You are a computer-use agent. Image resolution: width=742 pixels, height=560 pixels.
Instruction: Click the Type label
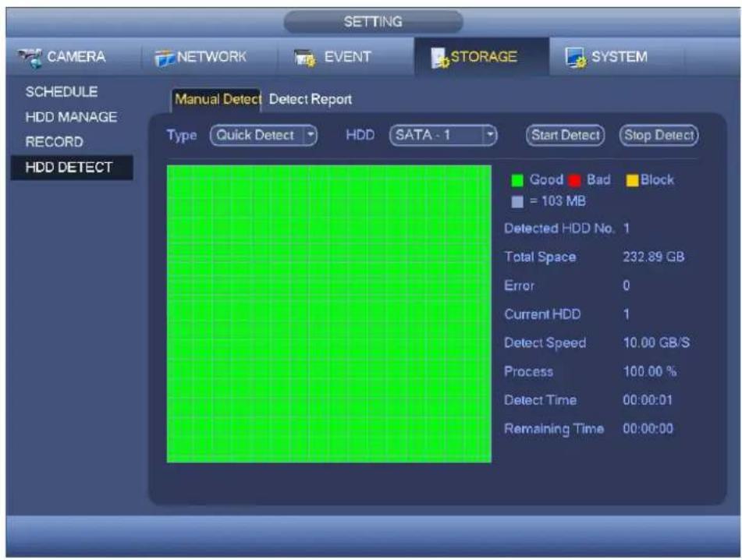[182, 136]
